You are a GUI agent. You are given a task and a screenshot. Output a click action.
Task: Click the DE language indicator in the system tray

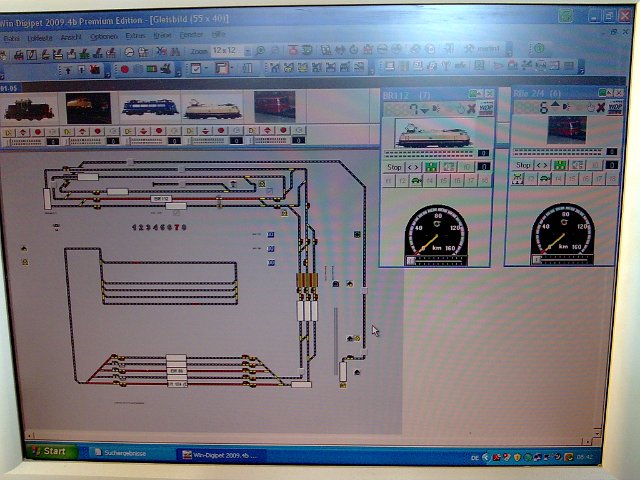pyautogui.click(x=474, y=458)
